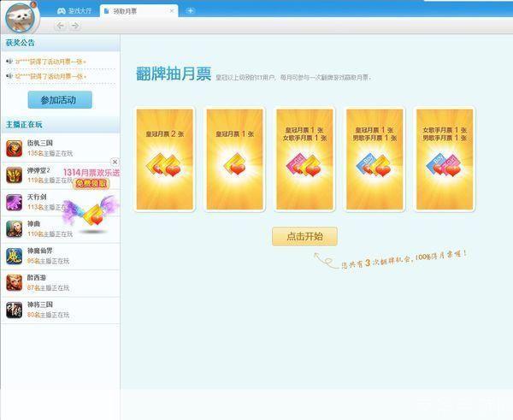Flip the 皇冠月票 and 女歌手月票 card

tap(304, 159)
